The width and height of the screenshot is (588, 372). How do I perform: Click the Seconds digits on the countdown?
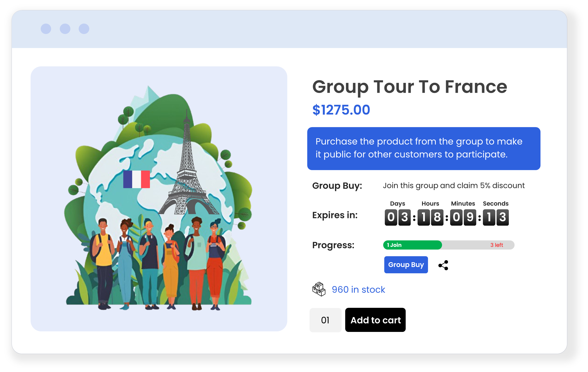click(496, 218)
